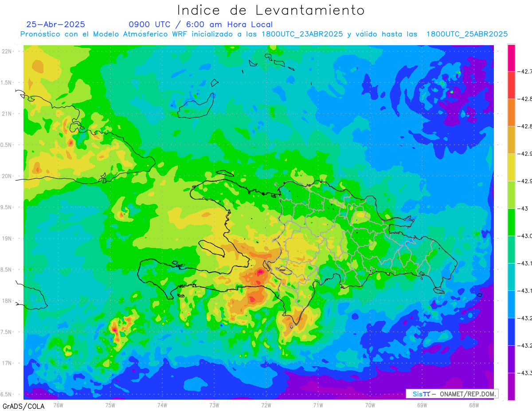Click the '21N' latitude label
The image size is (532, 411).
click(x=6, y=114)
